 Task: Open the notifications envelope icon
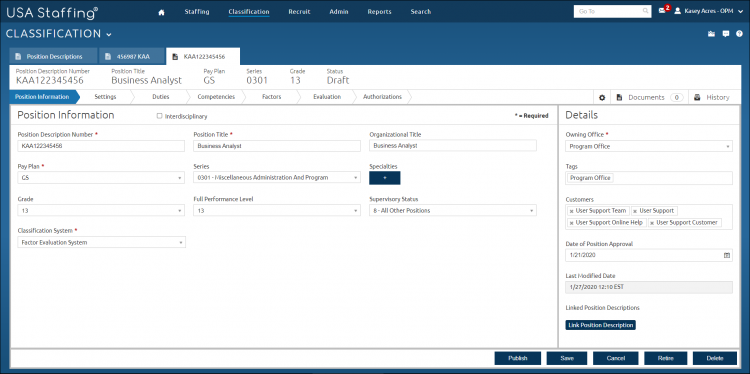point(662,11)
